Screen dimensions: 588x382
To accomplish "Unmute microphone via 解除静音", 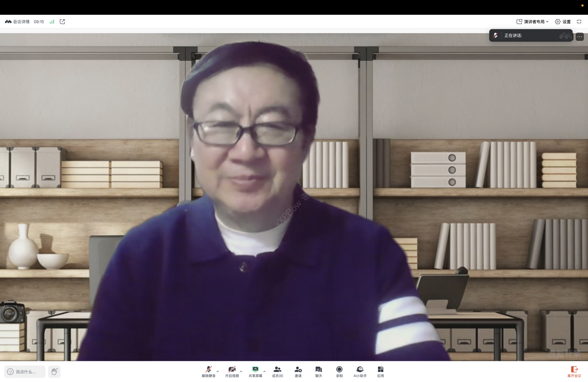I will [208, 372].
